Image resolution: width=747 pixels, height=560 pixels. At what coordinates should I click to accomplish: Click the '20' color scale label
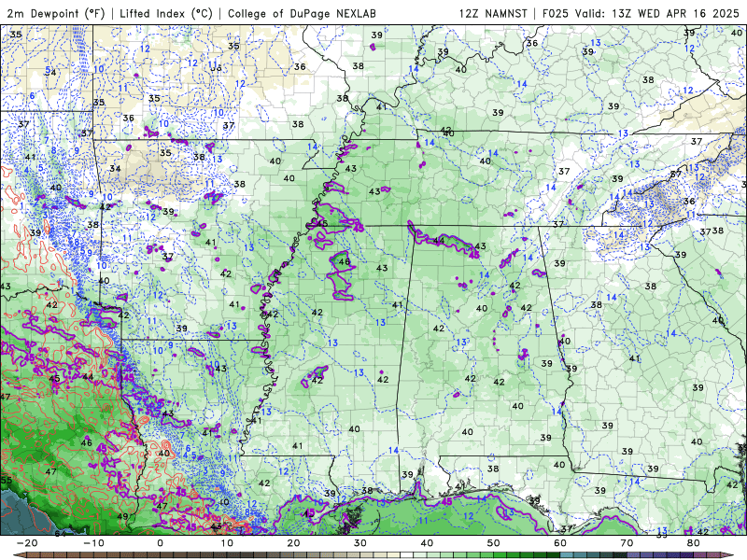[x=293, y=543]
